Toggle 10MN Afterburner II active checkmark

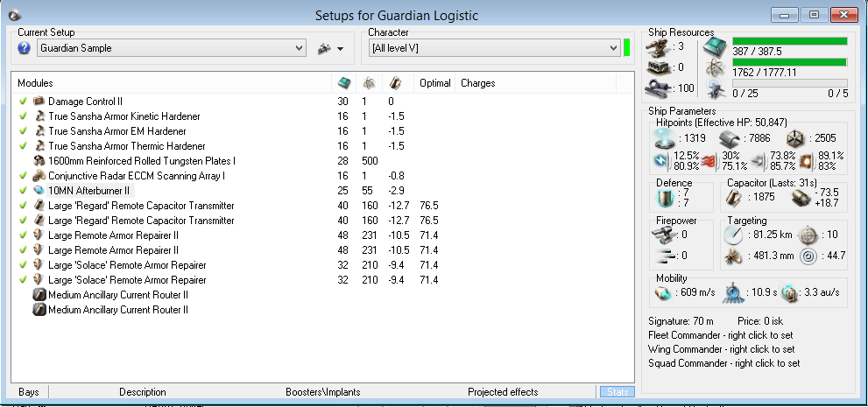[x=23, y=191]
